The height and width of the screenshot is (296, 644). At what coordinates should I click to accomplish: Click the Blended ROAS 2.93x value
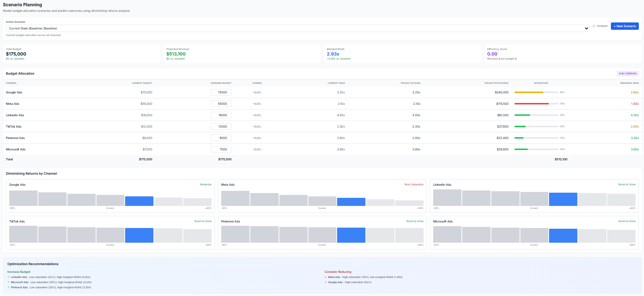tap(333, 54)
